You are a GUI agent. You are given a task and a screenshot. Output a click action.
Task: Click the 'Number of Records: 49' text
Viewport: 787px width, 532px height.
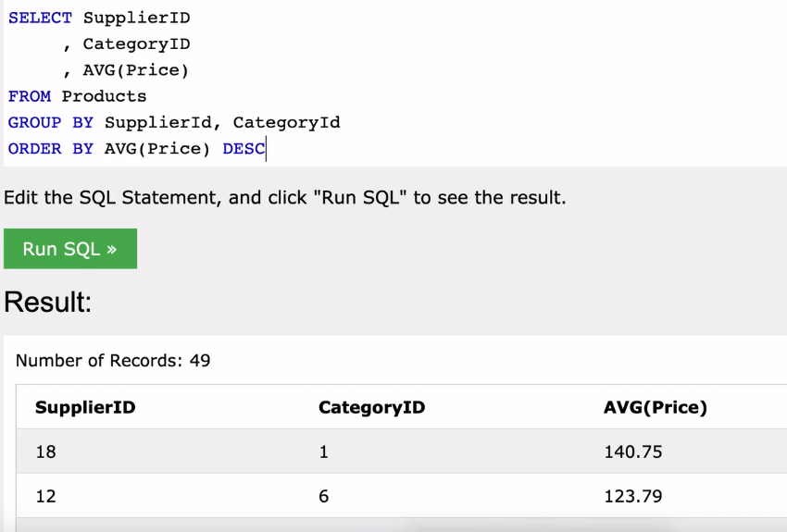113,361
